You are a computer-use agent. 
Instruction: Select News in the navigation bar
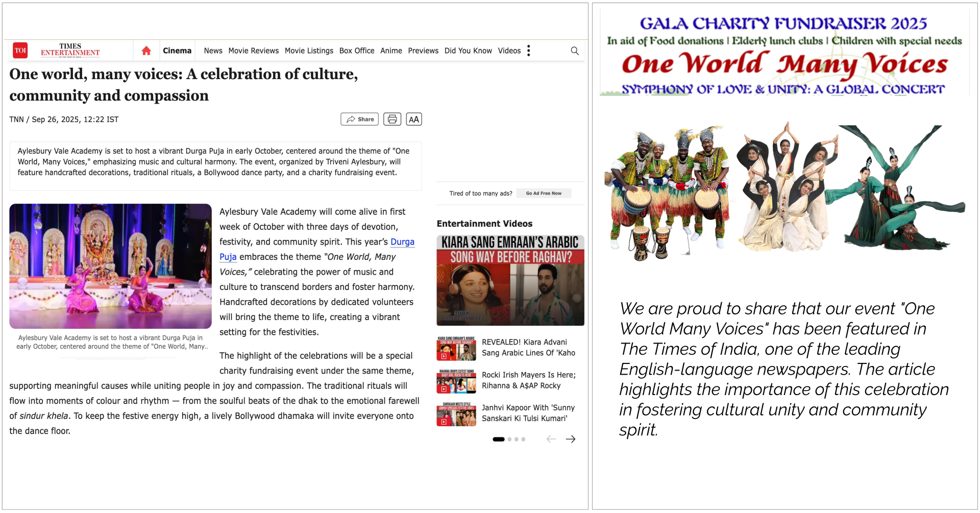tap(213, 51)
